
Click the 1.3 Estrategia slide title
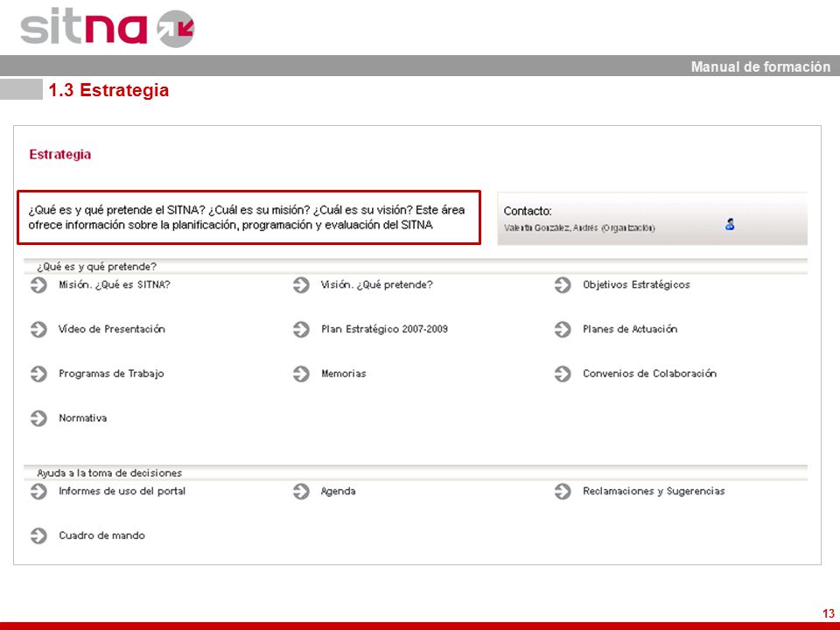(108, 90)
